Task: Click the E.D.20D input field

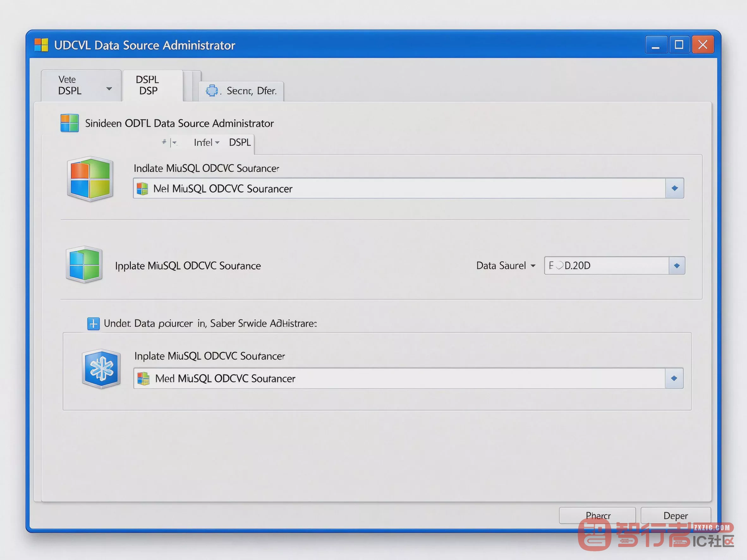Action: tap(606, 266)
